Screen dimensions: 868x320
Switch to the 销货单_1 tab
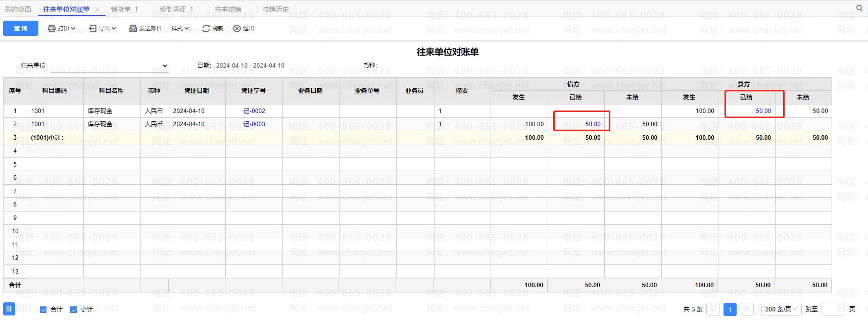124,9
